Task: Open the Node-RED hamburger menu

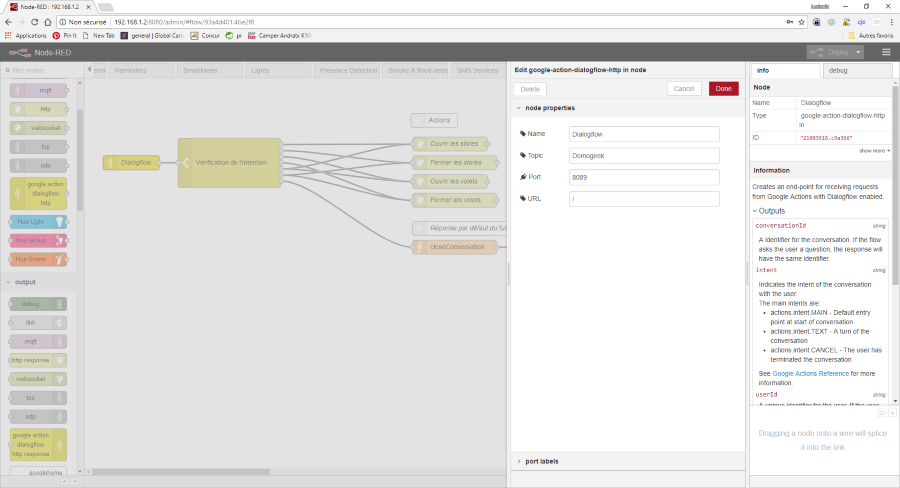Action: pyautogui.click(x=886, y=52)
